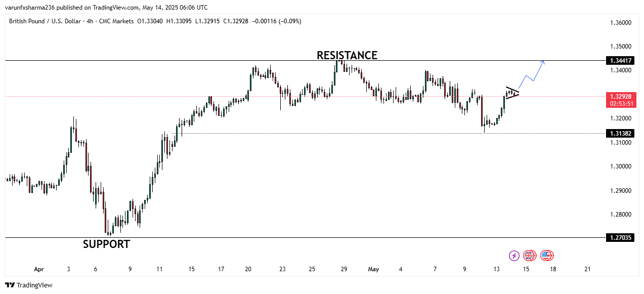Image resolution: width=644 pixels, height=294 pixels.
Task: Select the blue projection arrow head
Action: pyautogui.click(x=543, y=62)
